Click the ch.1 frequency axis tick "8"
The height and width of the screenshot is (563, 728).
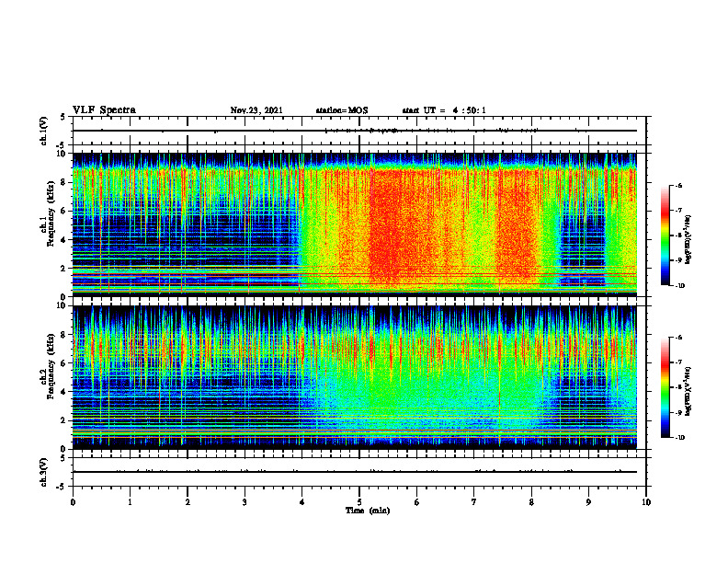[x=63, y=182]
